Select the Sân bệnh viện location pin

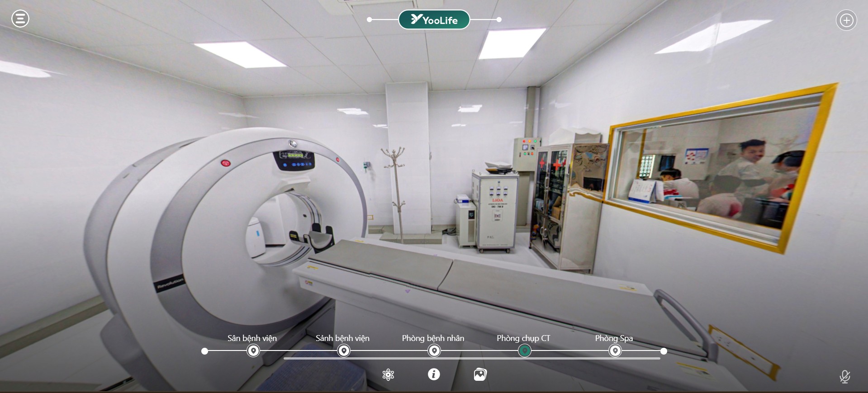click(x=253, y=351)
